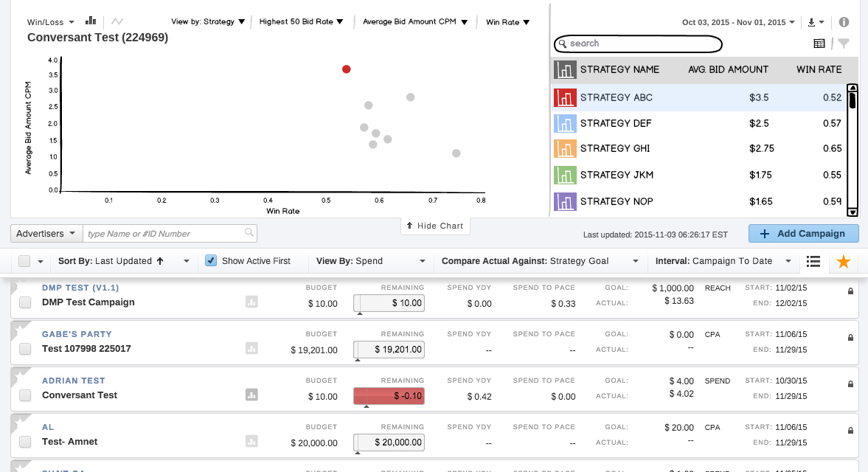Switch to line chart view icon
This screenshot has width=868, height=472.
tap(117, 21)
